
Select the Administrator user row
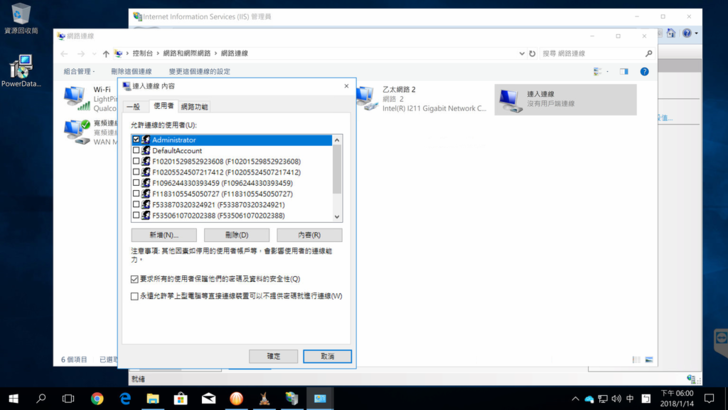point(232,140)
